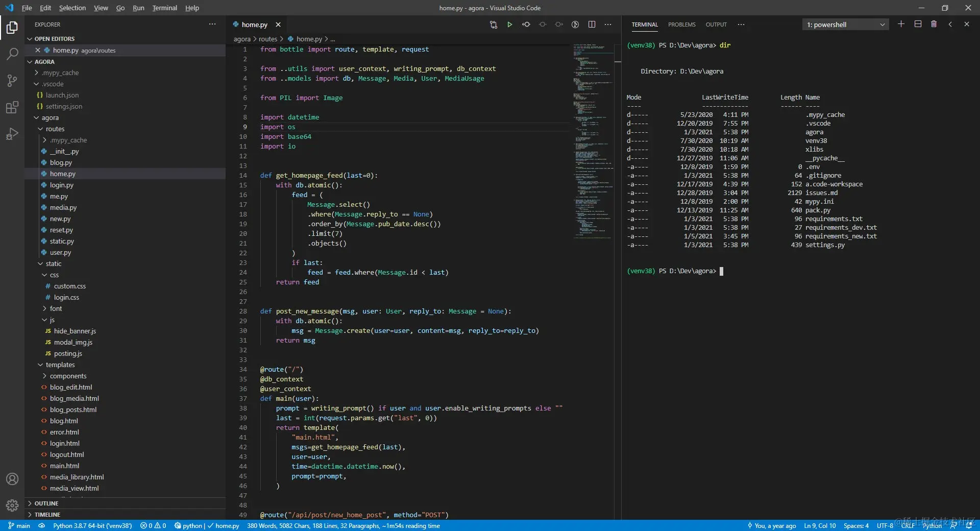Run the Python file with play button
The height and width of the screenshot is (531, 980).
pyautogui.click(x=509, y=25)
